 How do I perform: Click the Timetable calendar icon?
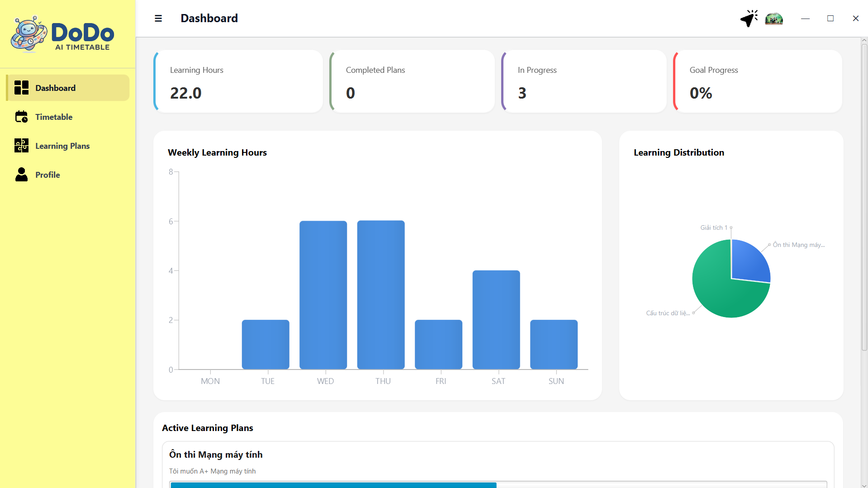coord(21,117)
